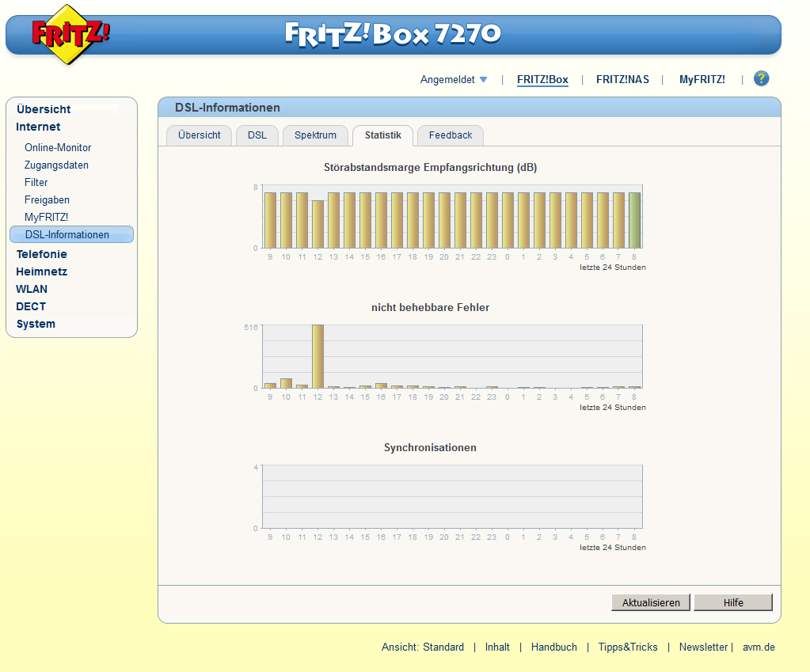Click the shorter hour 12 bar in the Störabstandsmarge chart

(318, 224)
